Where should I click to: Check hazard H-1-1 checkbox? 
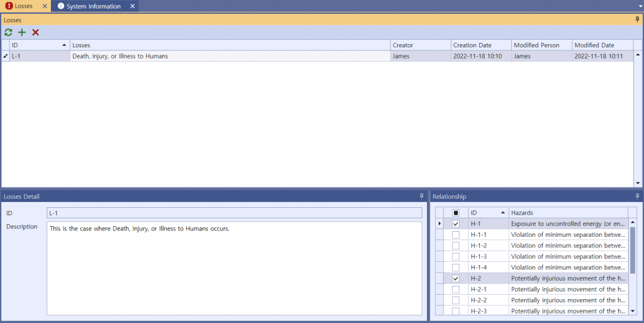point(455,235)
